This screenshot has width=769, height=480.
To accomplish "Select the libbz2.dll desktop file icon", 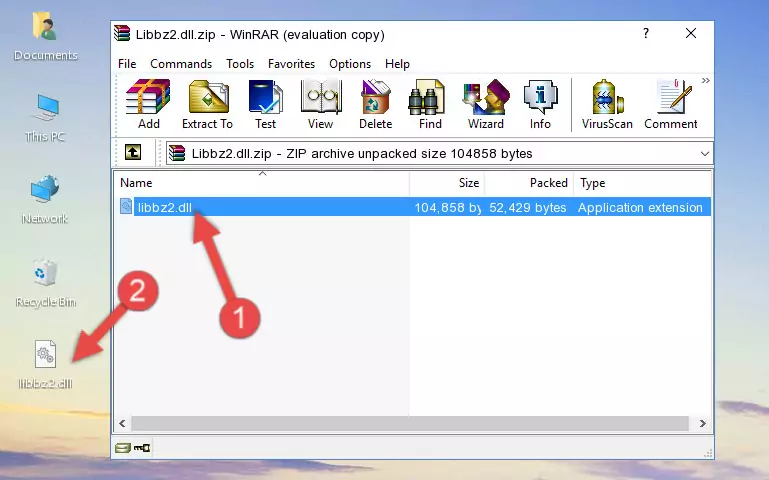I will pyautogui.click(x=46, y=364).
